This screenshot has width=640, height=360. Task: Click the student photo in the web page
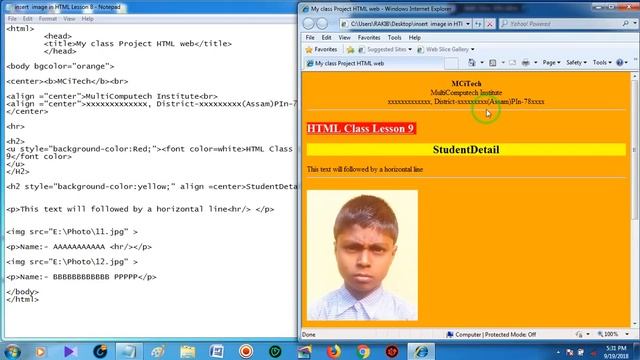coord(362,255)
